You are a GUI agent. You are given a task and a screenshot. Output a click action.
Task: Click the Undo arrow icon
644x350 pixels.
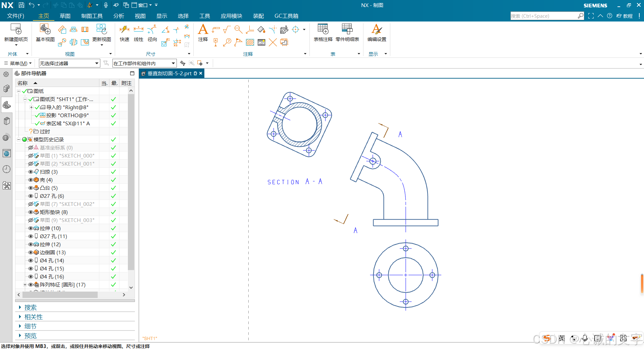(x=32, y=5)
